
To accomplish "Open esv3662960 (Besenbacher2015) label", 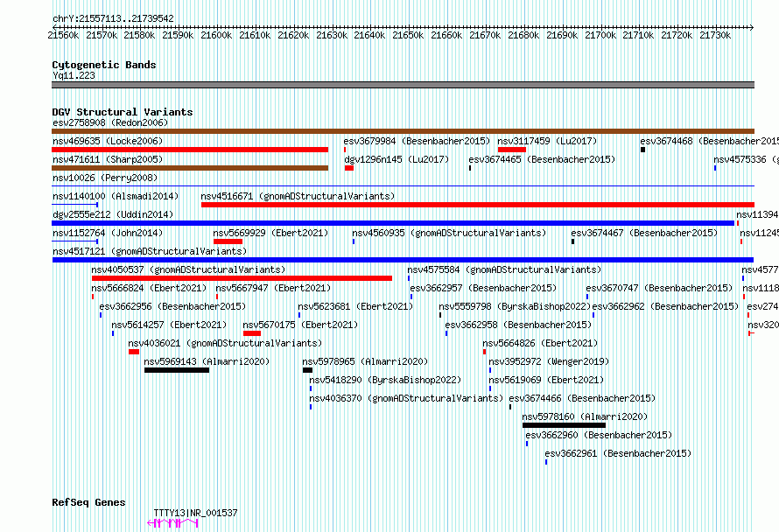I will coord(599,435).
